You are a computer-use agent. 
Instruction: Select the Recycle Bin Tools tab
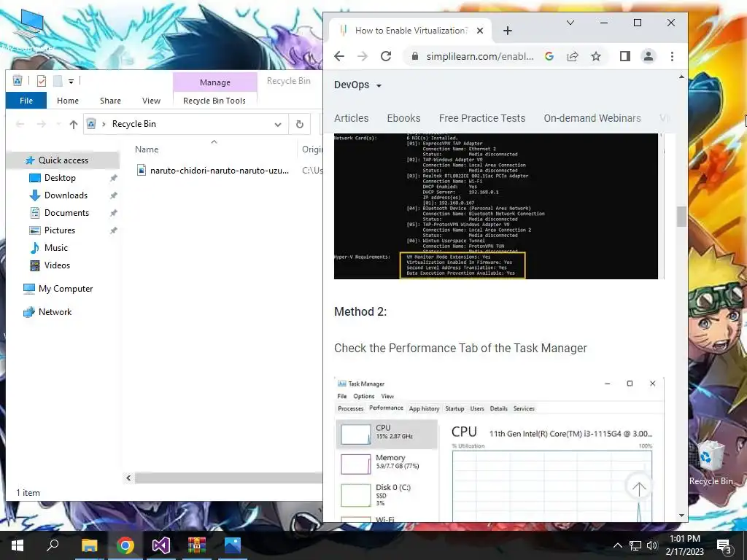click(x=214, y=101)
